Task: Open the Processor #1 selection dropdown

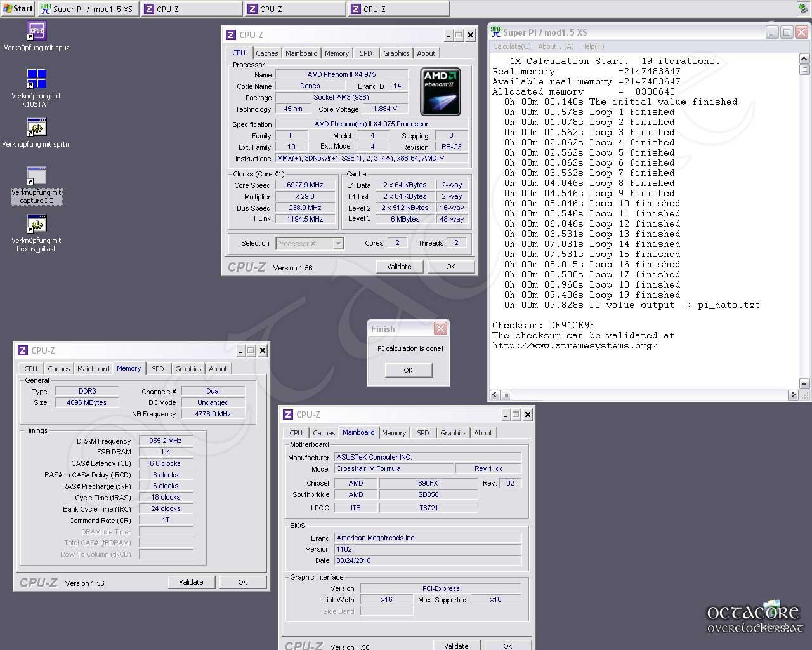Action: point(338,244)
